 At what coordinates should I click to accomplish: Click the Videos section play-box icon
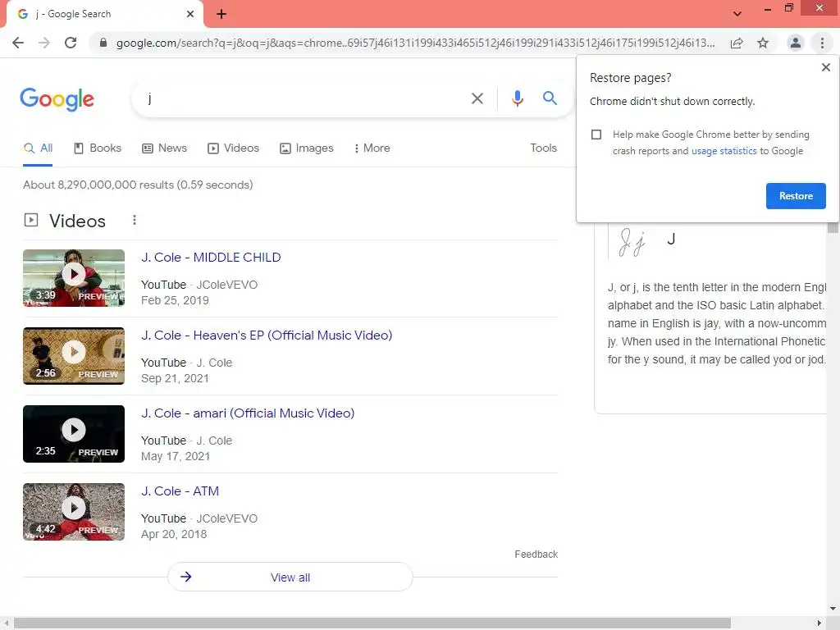pyautogui.click(x=31, y=220)
